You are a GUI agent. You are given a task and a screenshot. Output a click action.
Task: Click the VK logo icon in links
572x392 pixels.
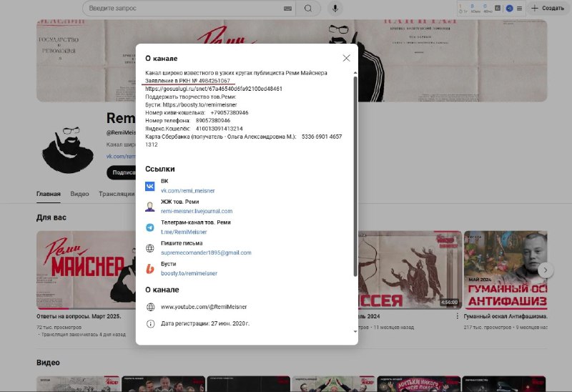pyautogui.click(x=150, y=186)
